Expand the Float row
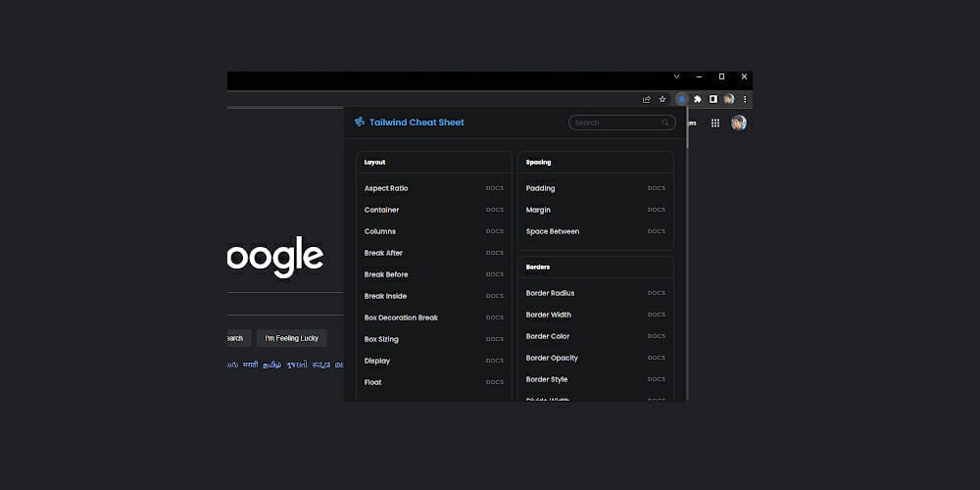Viewport: 980px width, 490px height. click(434, 382)
